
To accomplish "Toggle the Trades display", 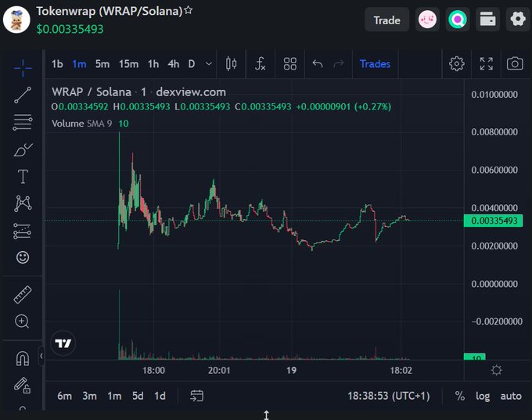I will pos(375,64).
